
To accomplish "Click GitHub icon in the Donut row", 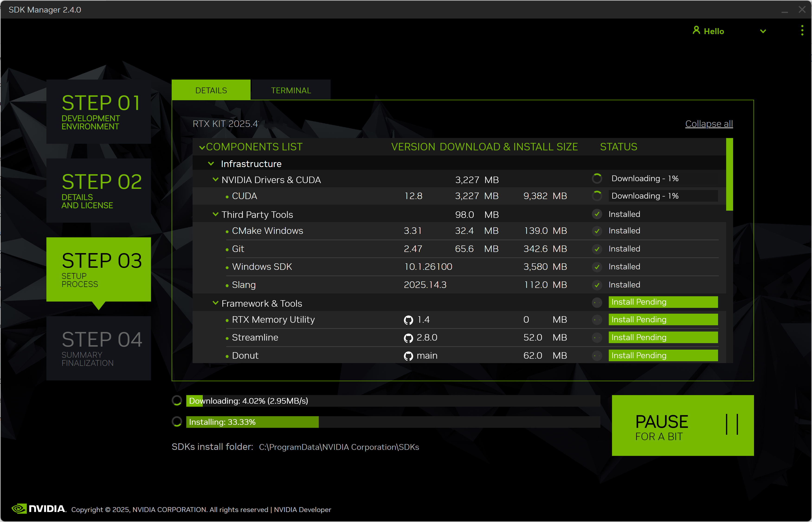I will click(408, 356).
